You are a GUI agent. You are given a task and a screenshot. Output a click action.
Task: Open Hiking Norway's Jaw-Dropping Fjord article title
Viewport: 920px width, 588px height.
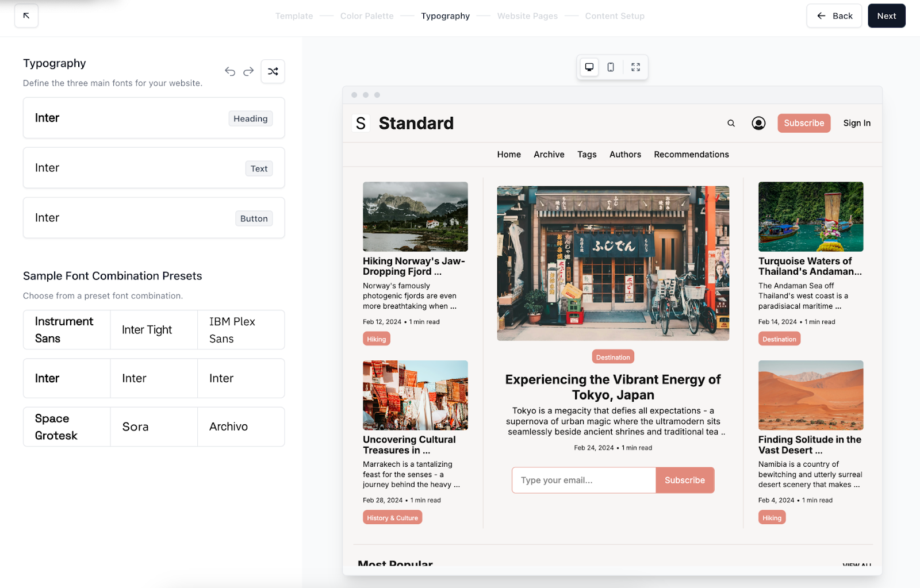[x=414, y=266]
